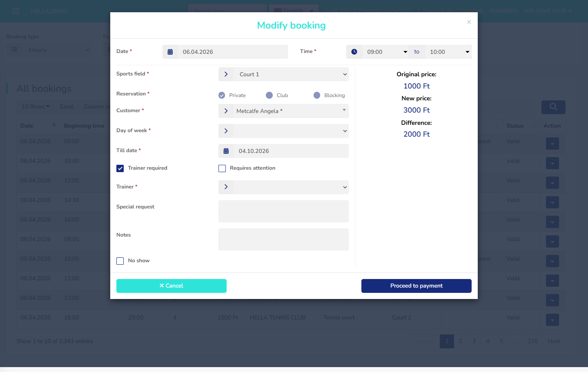Go to page 3 of bookings

[x=474, y=341]
